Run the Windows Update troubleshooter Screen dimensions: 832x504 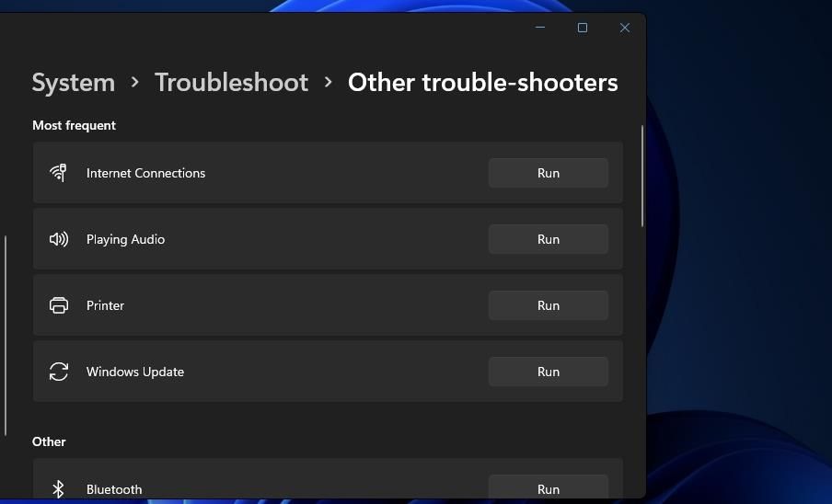(x=549, y=372)
